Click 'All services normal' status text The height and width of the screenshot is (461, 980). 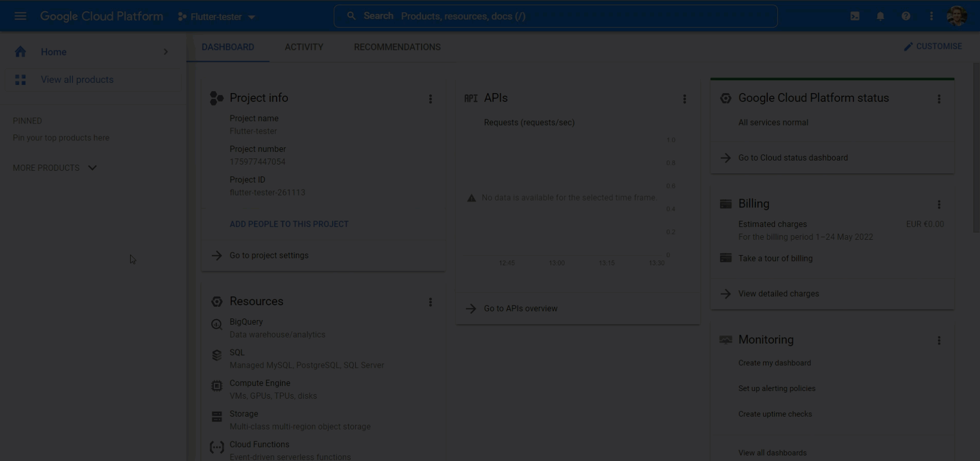773,122
